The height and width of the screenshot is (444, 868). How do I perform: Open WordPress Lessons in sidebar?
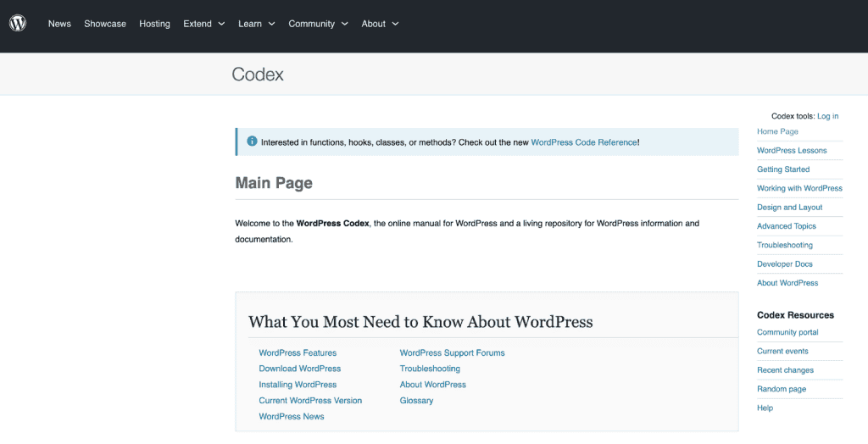[x=792, y=151]
